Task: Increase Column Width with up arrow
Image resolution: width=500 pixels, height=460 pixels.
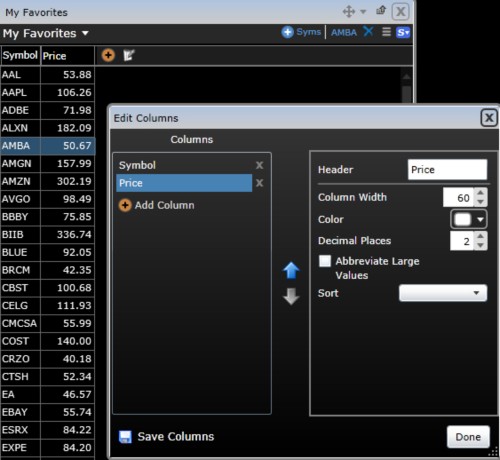Action: 480,193
